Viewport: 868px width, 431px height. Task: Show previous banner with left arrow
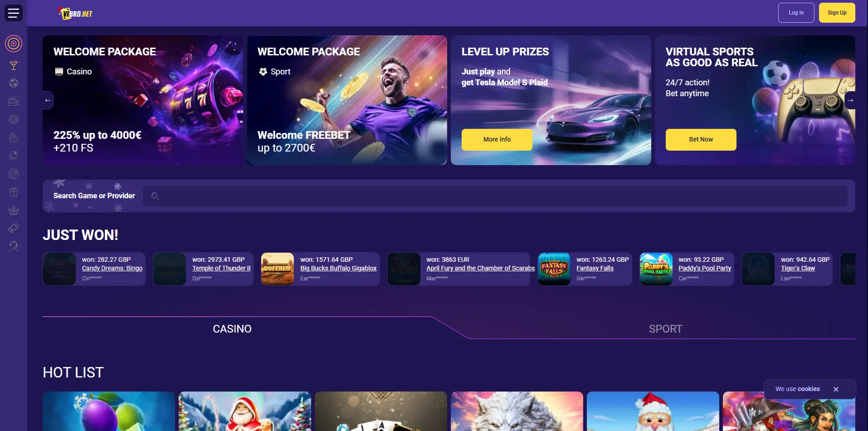point(48,100)
